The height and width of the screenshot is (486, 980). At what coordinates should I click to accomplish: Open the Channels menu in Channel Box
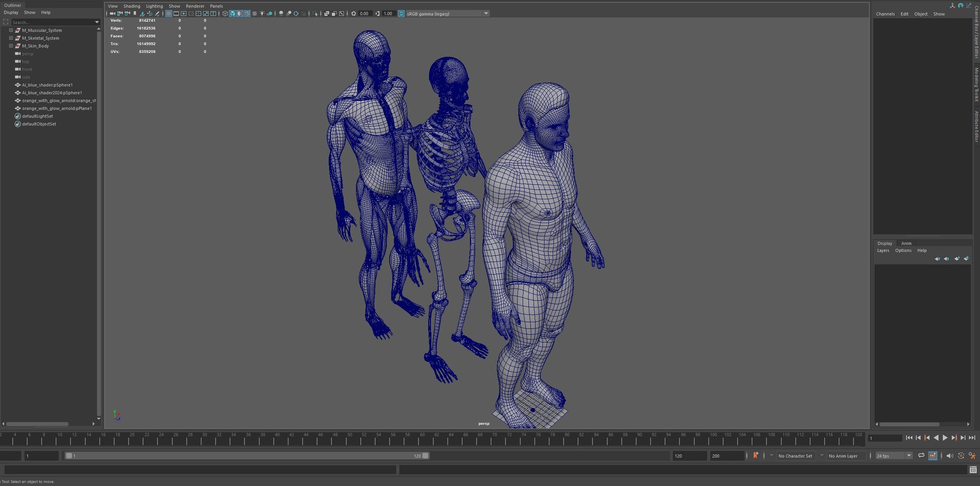(x=885, y=14)
